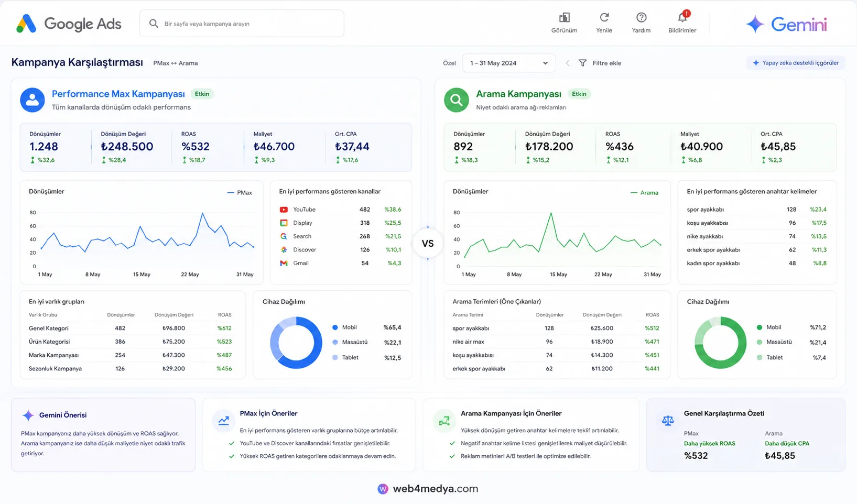
Task: Click the PMax ROAS value %532
Action: (x=196, y=147)
